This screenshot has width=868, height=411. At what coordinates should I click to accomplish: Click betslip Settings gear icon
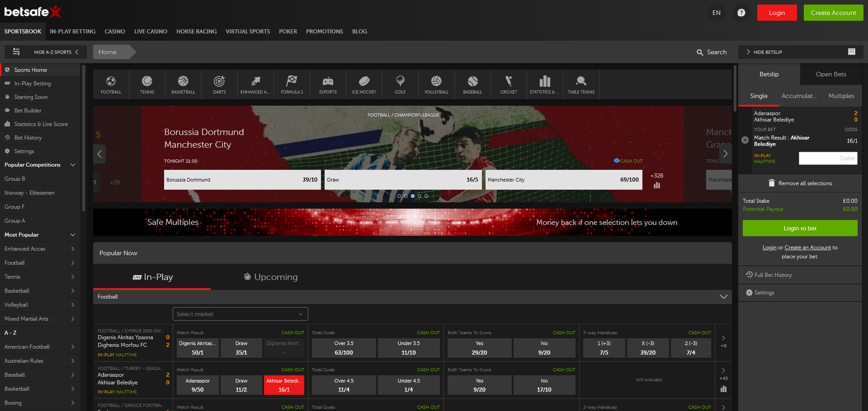tap(749, 293)
